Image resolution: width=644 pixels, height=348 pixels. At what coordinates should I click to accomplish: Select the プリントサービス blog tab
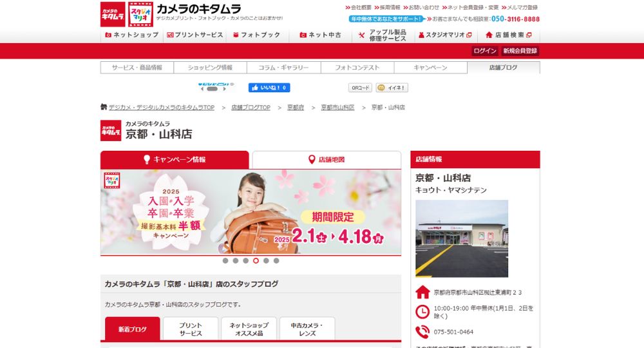[191, 329]
